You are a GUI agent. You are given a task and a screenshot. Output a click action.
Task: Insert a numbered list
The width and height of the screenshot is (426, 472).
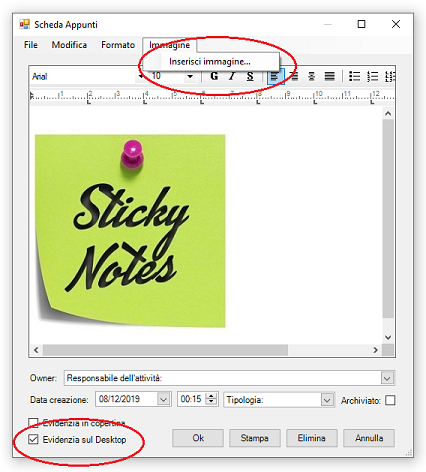click(x=372, y=76)
